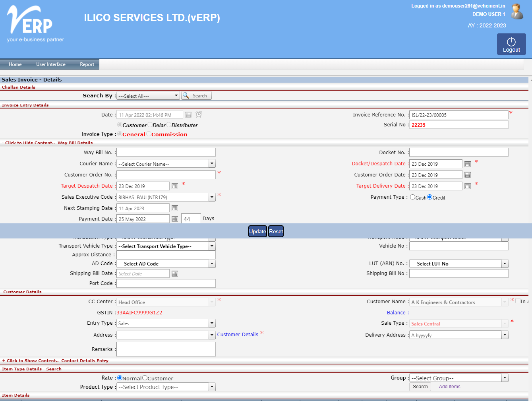Click into the Remarks text area

tap(166, 349)
